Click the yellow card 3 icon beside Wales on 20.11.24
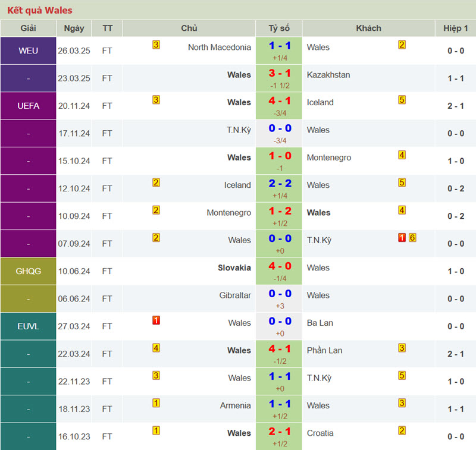Screen dimensions: 476x450 click(x=156, y=100)
